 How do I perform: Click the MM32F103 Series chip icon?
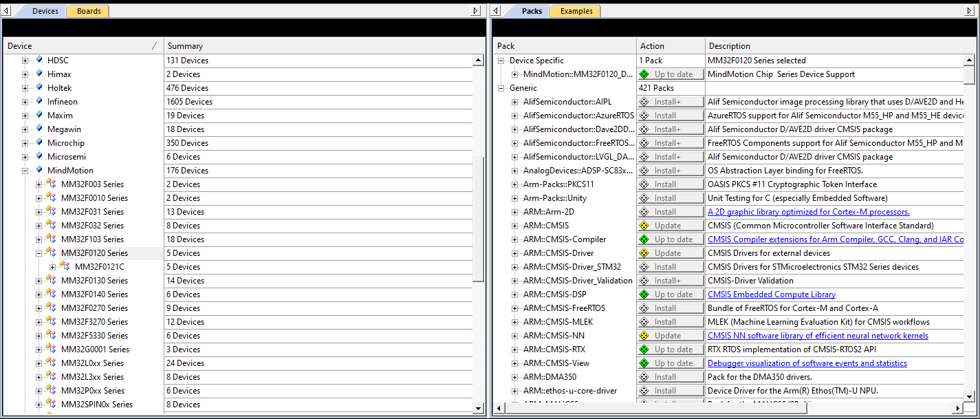tap(50, 239)
